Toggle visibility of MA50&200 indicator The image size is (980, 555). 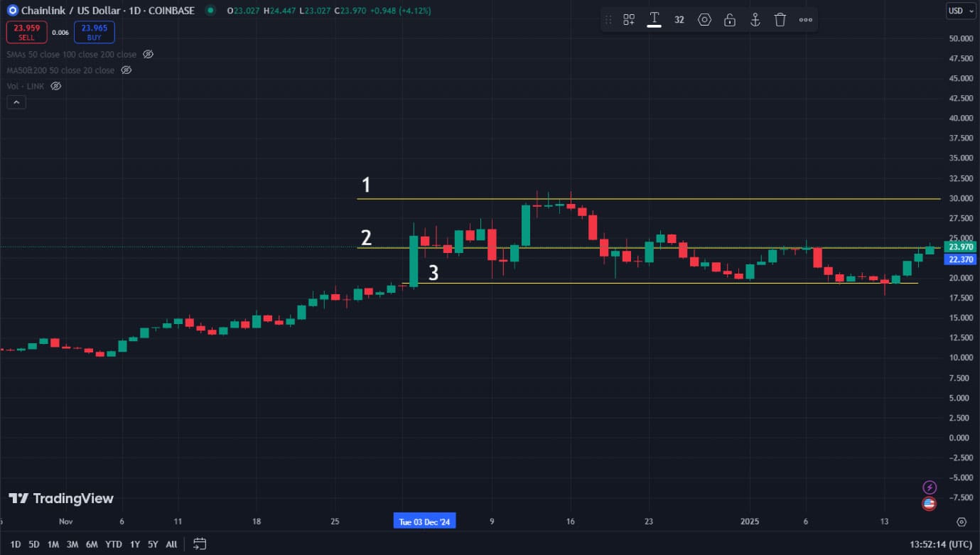126,70
